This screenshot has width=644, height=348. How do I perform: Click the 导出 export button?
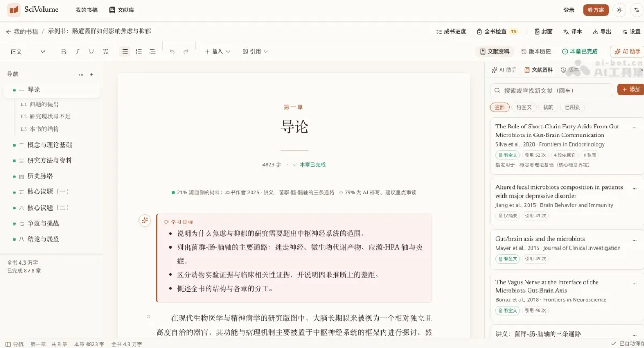(x=602, y=32)
